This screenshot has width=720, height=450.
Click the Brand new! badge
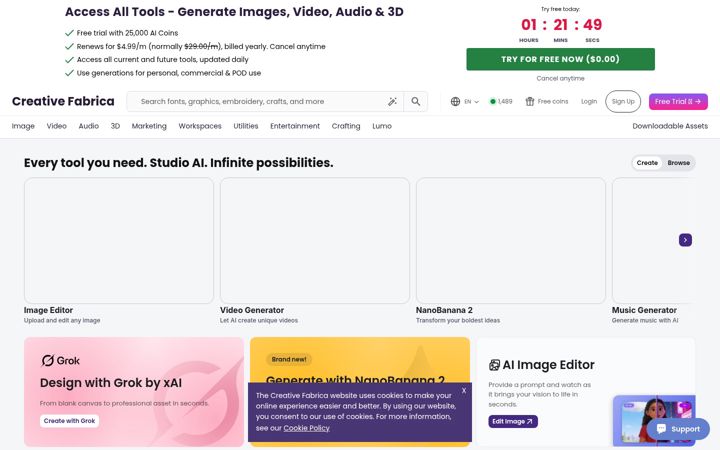289,360
